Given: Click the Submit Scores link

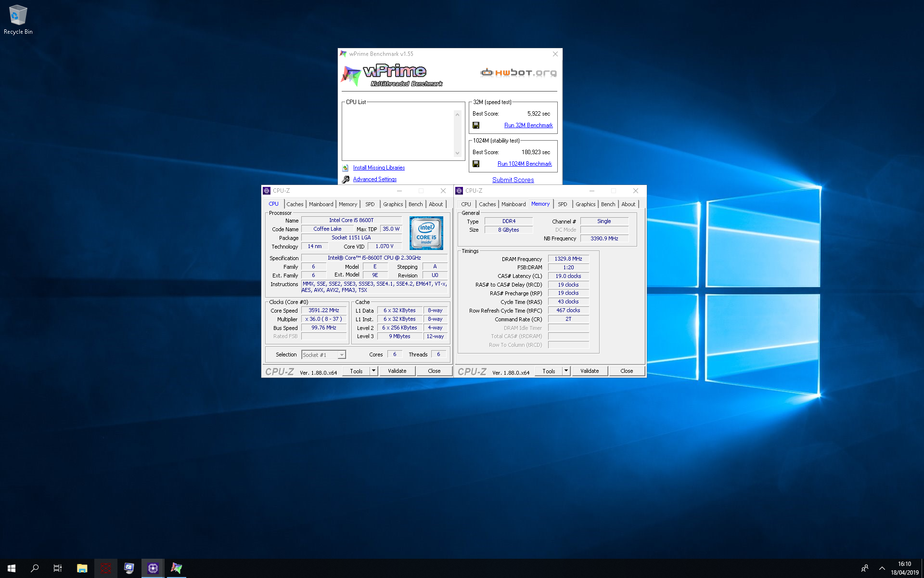Looking at the screenshot, I should click(513, 180).
